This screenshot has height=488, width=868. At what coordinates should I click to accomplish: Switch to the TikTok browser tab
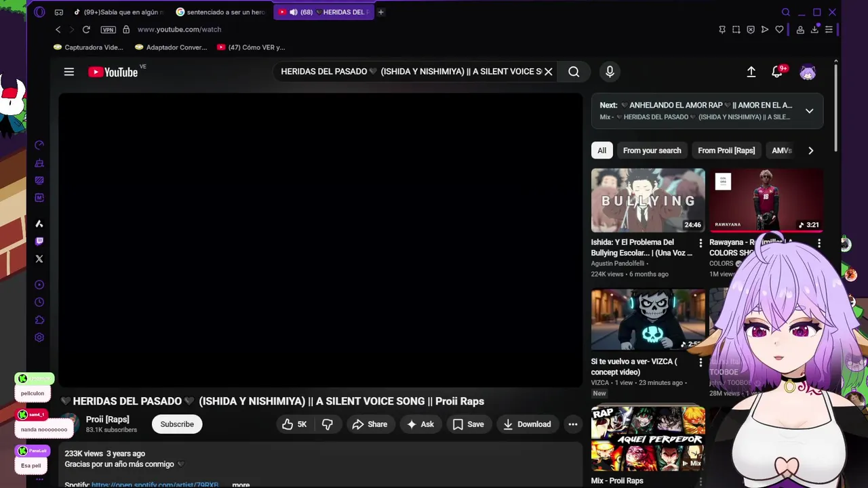118,12
